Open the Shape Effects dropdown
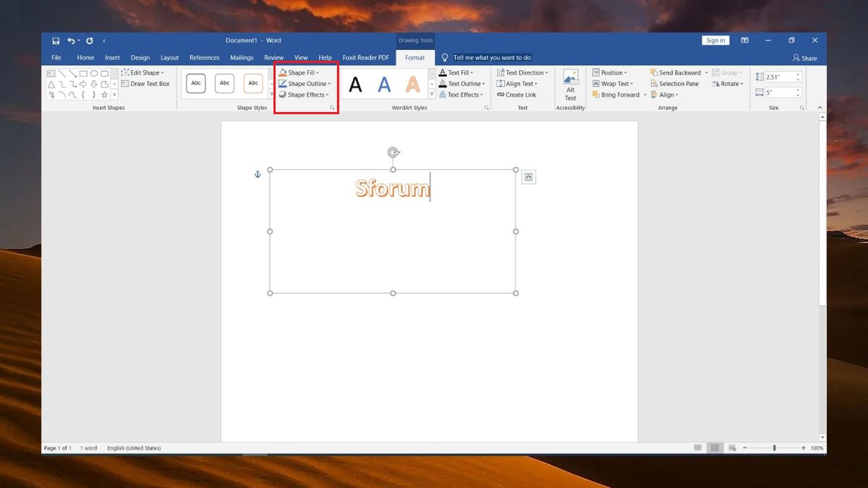The height and width of the screenshot is (488, 868). tap(304, 95)
